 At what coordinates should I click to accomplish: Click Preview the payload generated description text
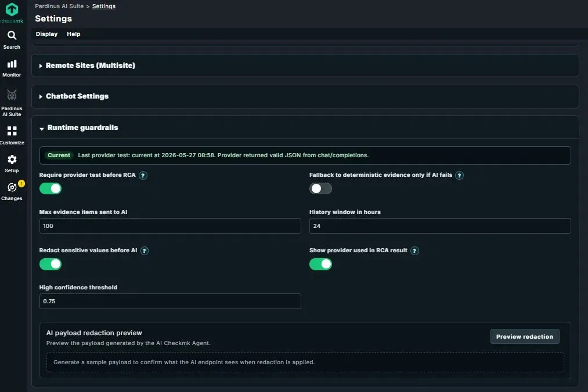click(128, 343)
